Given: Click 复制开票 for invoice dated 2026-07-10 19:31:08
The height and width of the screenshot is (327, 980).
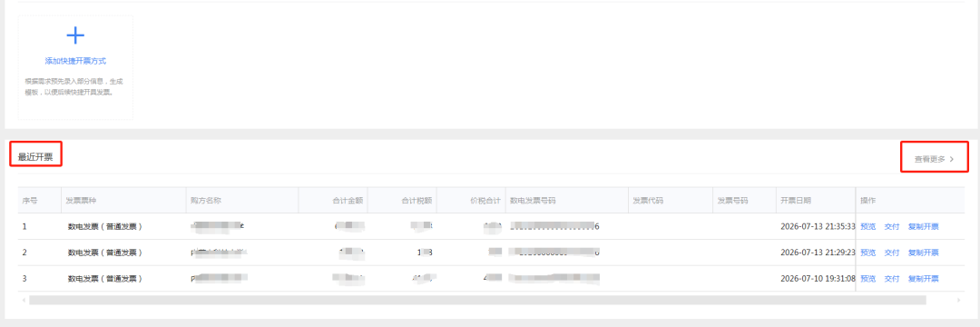Looking at the screenshot, I should 923,279.
